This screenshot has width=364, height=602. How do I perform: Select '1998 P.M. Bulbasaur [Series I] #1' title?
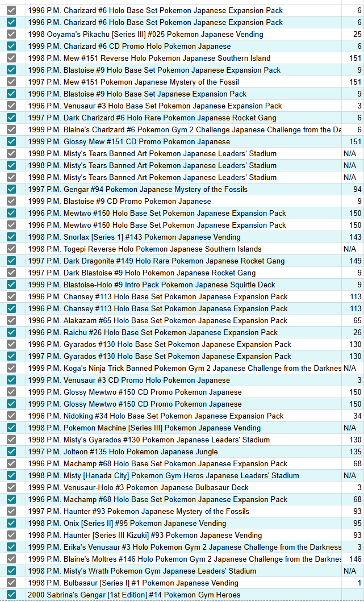click(x=133, y=583)
